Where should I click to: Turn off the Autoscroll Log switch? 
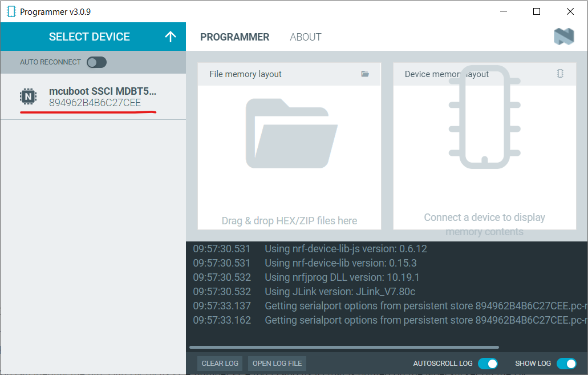point(488,364)
